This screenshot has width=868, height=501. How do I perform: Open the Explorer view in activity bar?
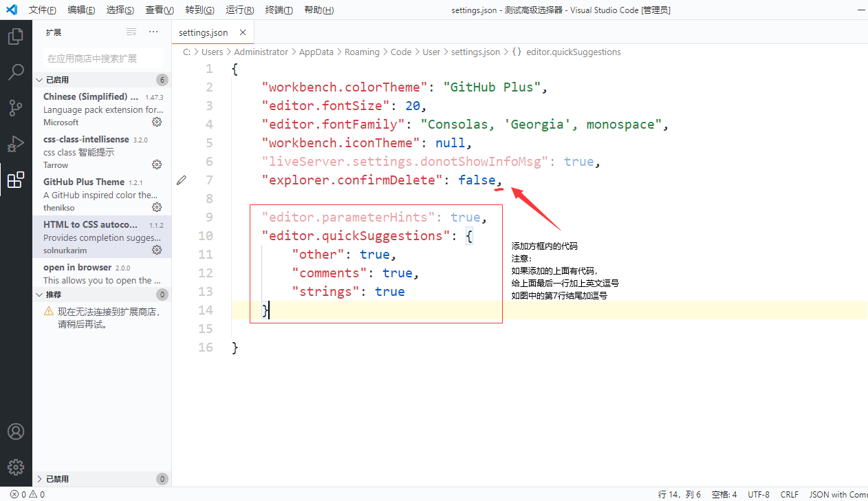pos(16,36)
